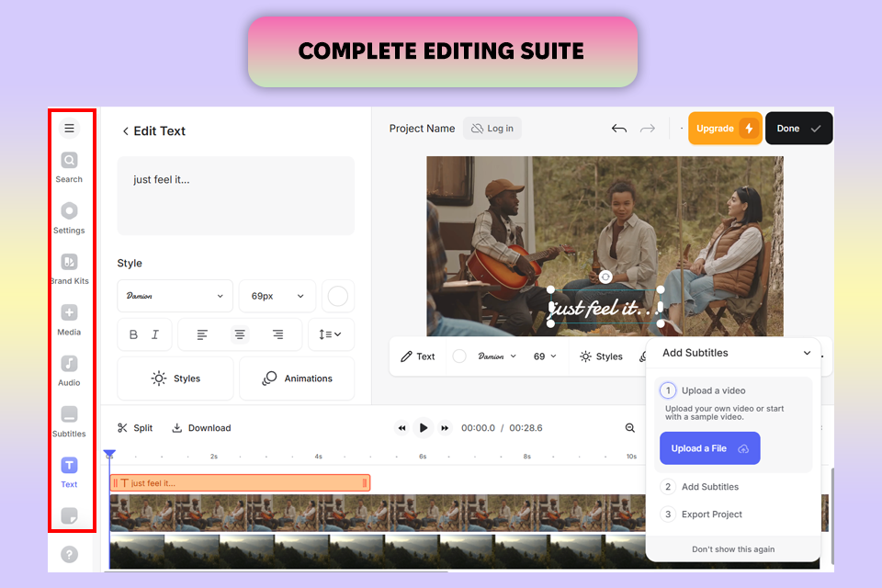Screen dimensions: 882x588
Task: Rewind the playback
Action: (401, 428)
